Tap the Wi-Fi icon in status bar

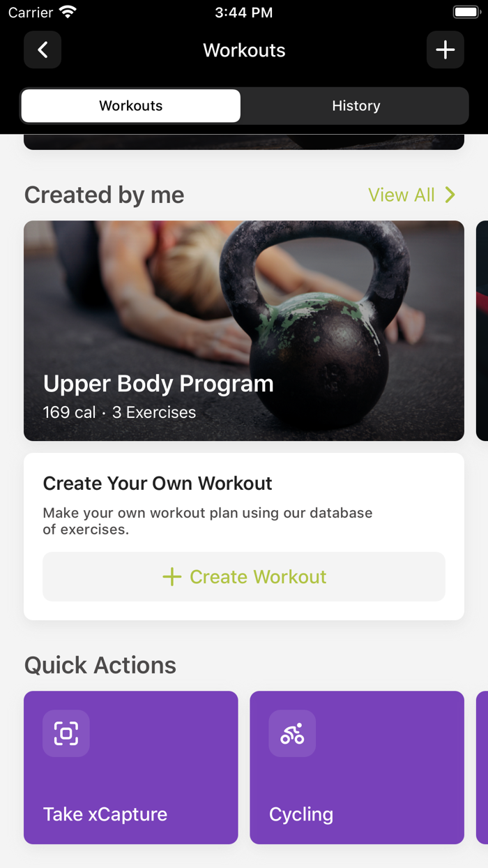click(x=68, y=11)
